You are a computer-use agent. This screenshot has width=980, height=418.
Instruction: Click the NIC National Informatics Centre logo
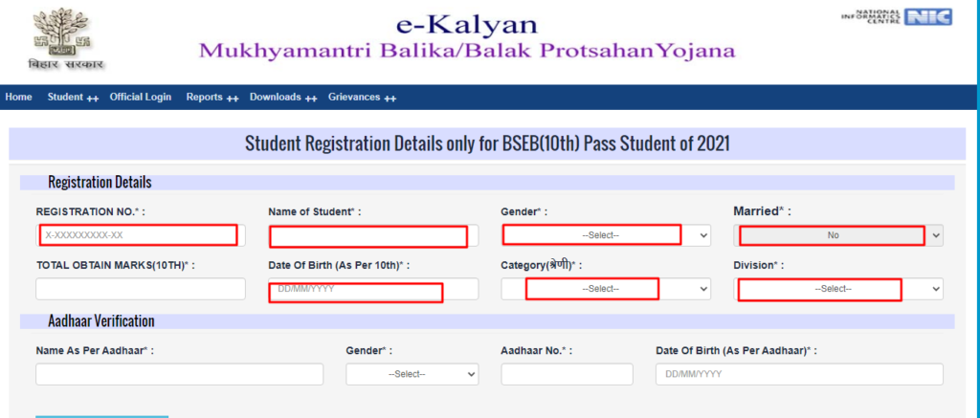click(x=897, y=17)
